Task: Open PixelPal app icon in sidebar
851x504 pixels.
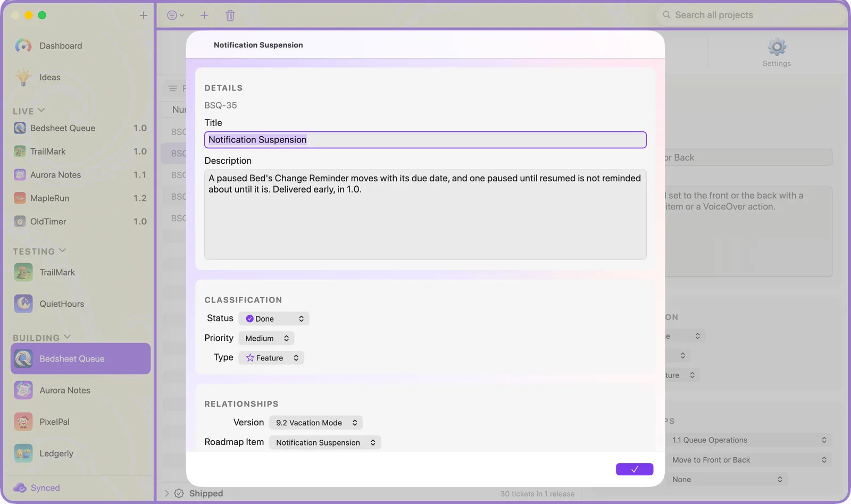Action: click(x=23, y=422)
